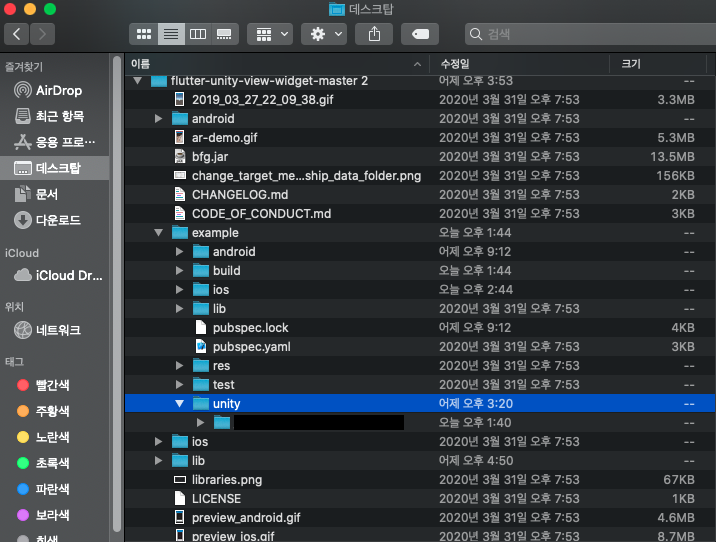Select the build folder name
The image size is (716, 542).
pyautogui.click(x=226, y=271)
